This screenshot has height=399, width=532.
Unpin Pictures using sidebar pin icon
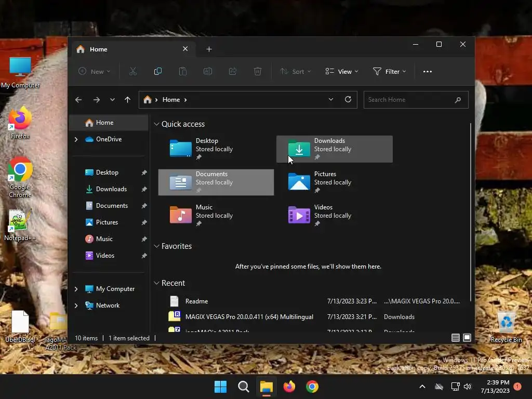click(x=144, y=222)
